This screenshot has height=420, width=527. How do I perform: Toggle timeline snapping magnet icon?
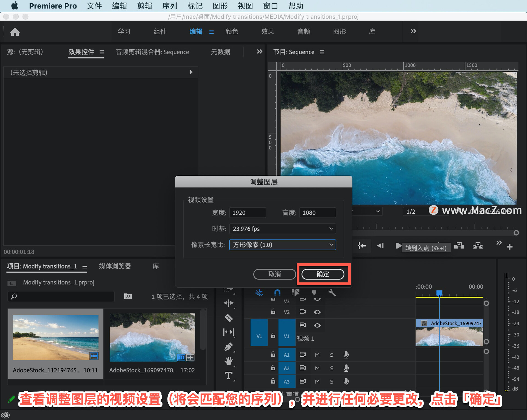tap(277, 293)
